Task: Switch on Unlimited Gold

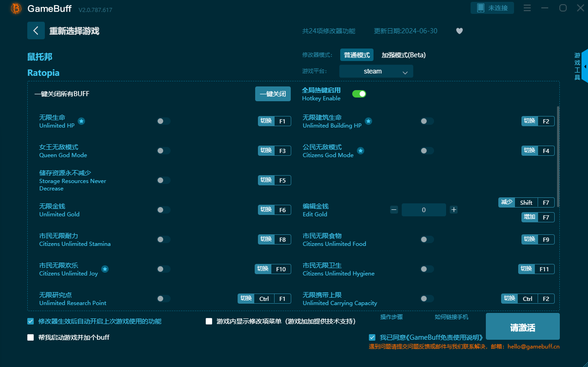Action: click(164, 210)
